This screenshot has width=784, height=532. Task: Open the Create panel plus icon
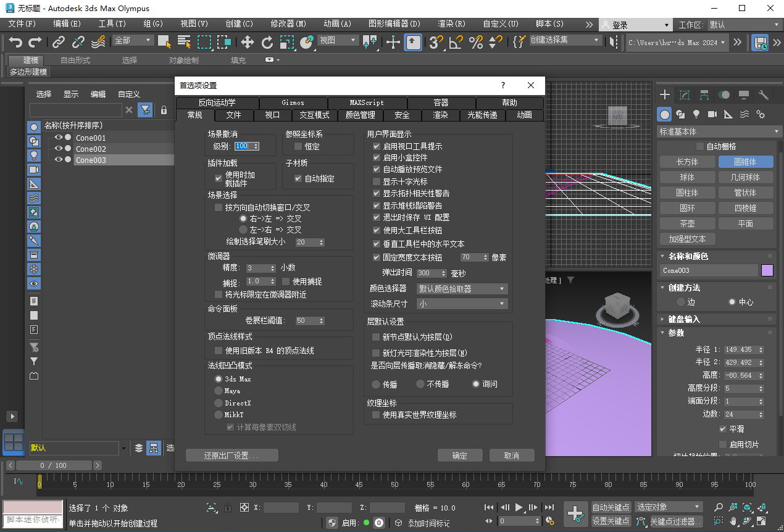(665, 95)
